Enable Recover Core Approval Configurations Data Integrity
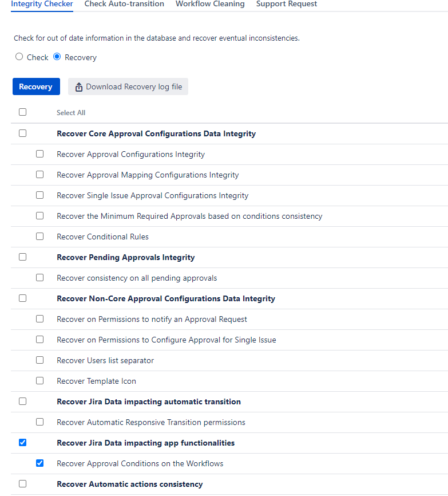 tap(23, 133)
